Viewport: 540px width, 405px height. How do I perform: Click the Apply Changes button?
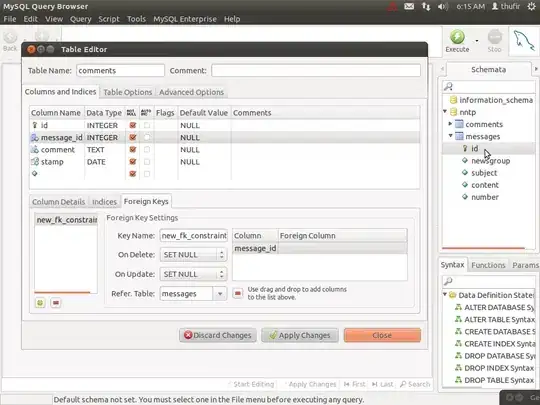[300, 335]
